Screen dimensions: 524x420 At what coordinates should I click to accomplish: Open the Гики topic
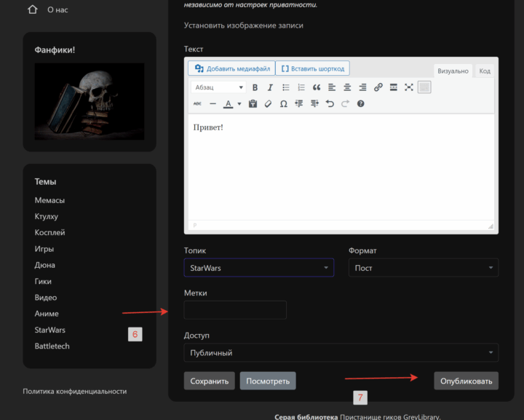(43, 282)
